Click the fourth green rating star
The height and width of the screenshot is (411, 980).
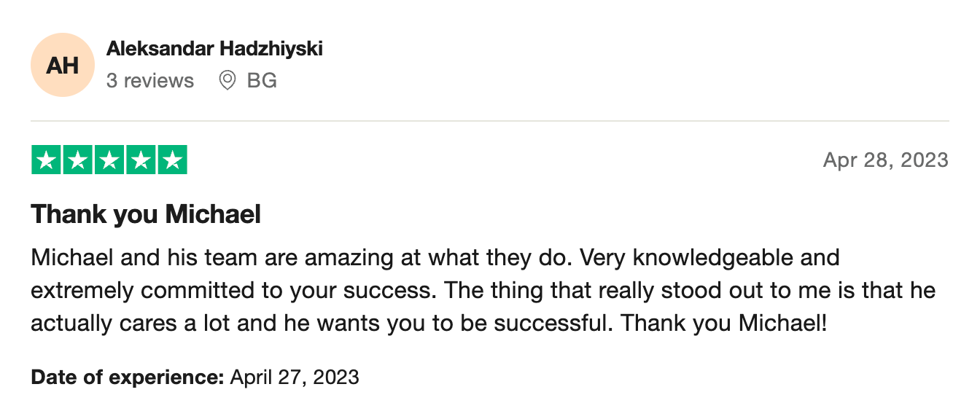[x=141, y=160]
